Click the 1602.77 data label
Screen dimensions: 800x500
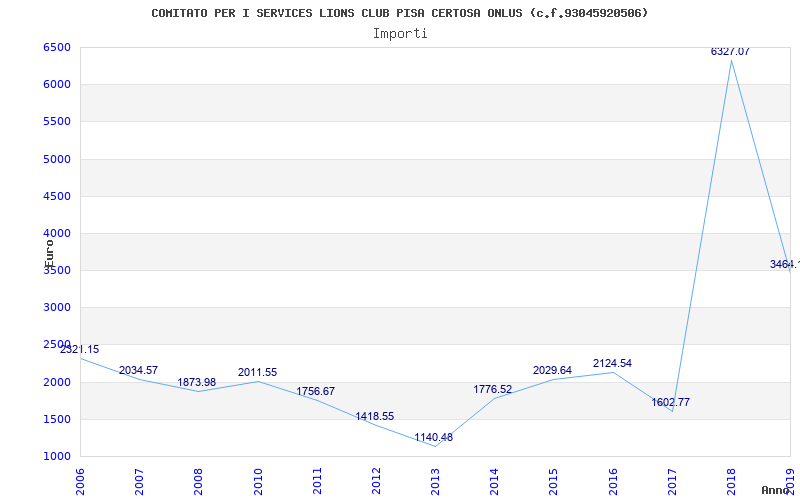click(x=670, y=402)
